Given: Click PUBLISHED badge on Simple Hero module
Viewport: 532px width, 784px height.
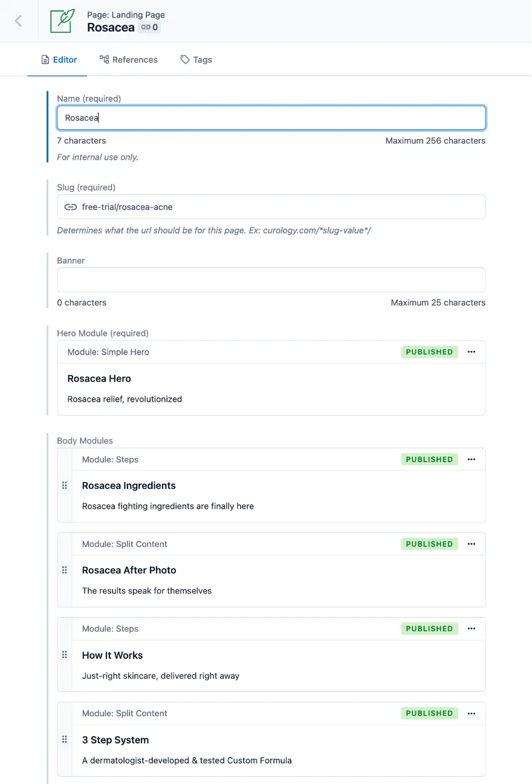Looking at the screenshot, I should click(x=429, y=351).
